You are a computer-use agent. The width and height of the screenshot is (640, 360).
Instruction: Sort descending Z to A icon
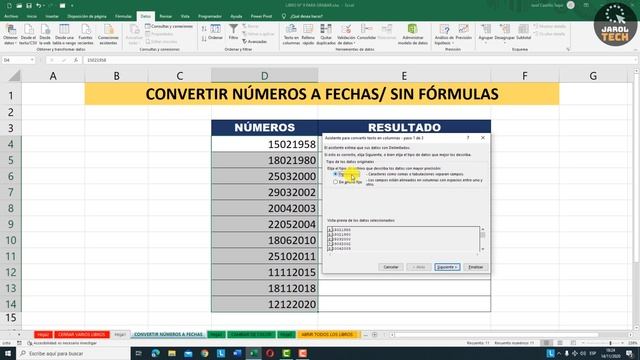point(204,39)
